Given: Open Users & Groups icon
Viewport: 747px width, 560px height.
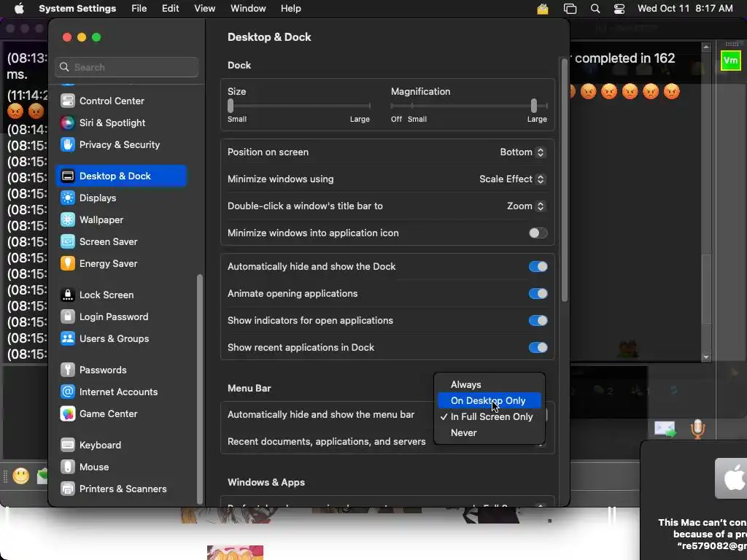Looking at the screenshot, I should pyautogui.click(x=68, y=339).
